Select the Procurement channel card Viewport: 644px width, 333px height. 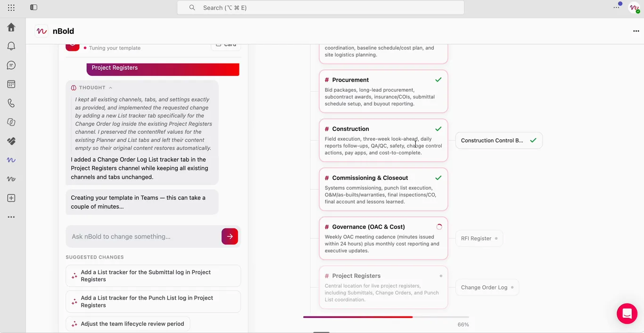pos(383,91)
